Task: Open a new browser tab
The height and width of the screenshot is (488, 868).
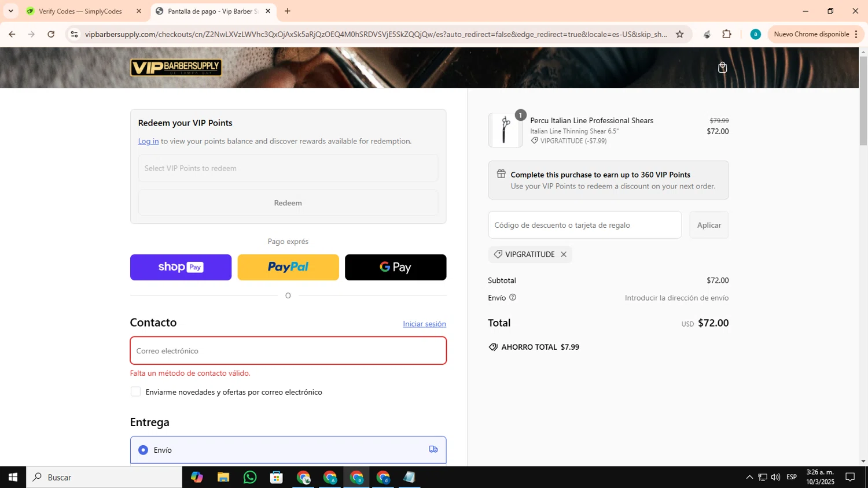Action: pos(288,11)
